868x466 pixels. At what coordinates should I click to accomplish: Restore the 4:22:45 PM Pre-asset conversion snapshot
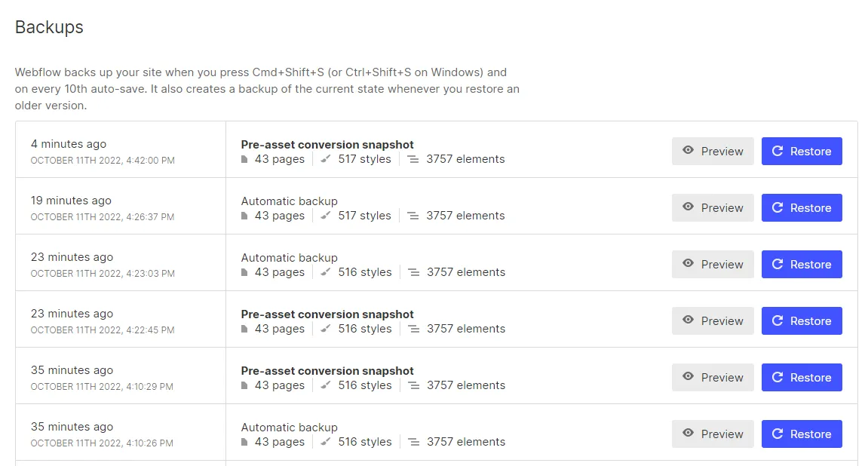point(802,320)
